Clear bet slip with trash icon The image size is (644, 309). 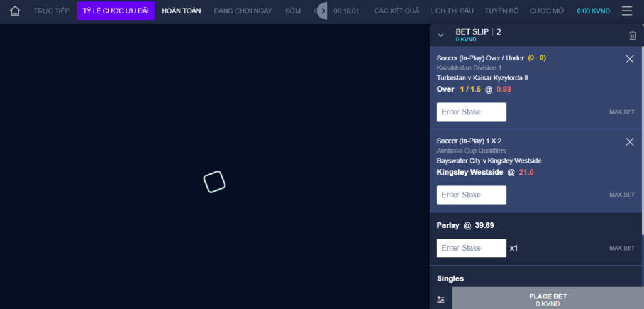tap(633, 35)
